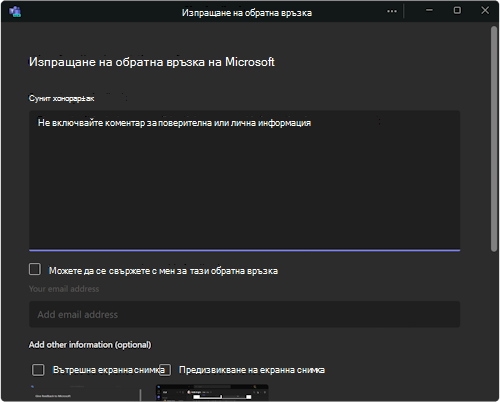Viewport: 500px width, 402px height.
Task: Click 'Add other information (optional)' label
Action: [90, 345]
